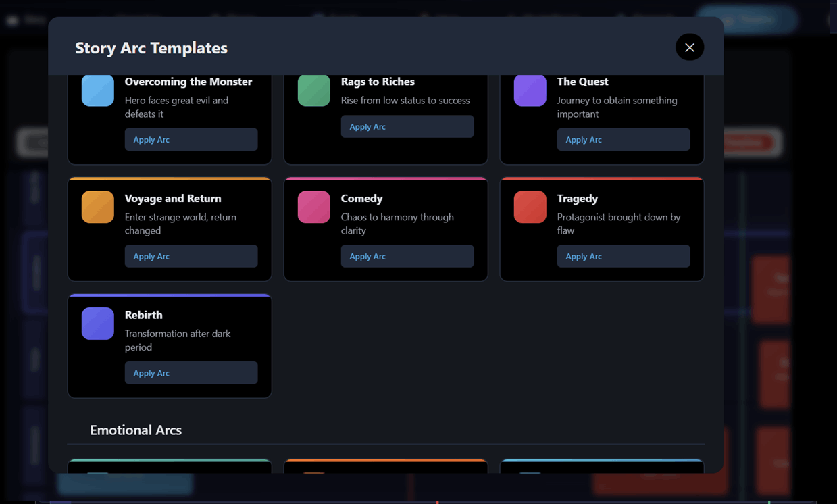Apply the Voyage and Return arc
Image resolution: width=837 pixels, height=504 pixels.
tap(191, 256)
